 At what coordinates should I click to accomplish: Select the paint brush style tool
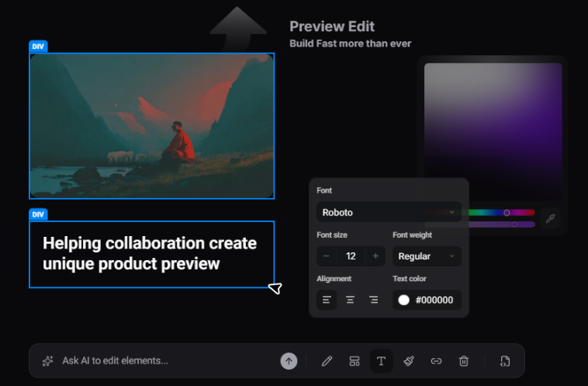409,361
